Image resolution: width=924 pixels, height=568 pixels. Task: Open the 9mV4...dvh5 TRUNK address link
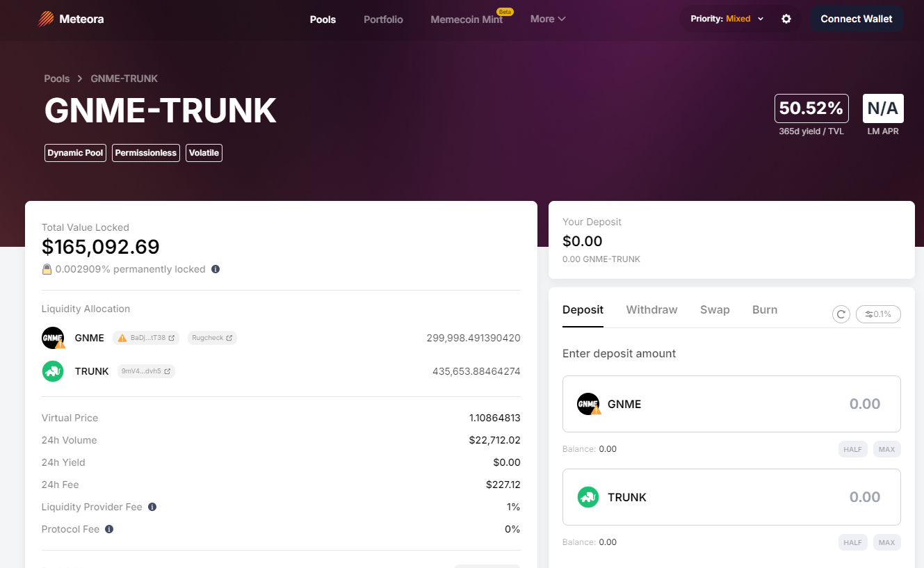pos(146,371)
